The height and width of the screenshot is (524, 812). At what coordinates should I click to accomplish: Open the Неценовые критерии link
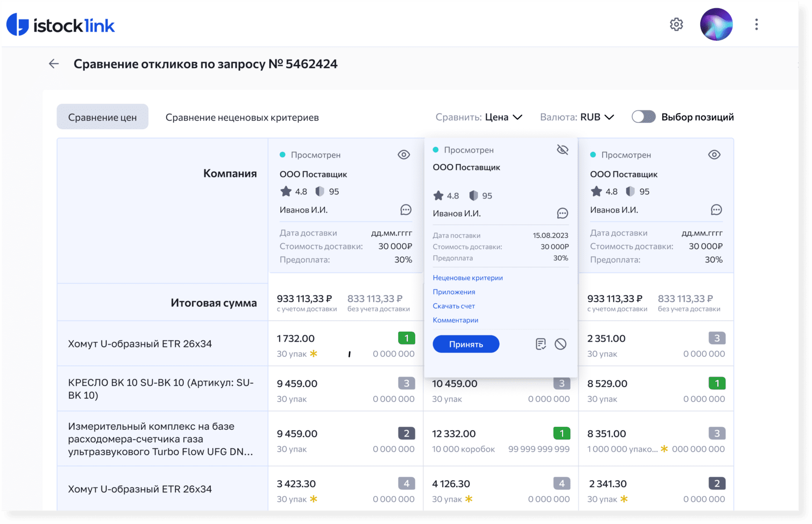click(468, 278)
